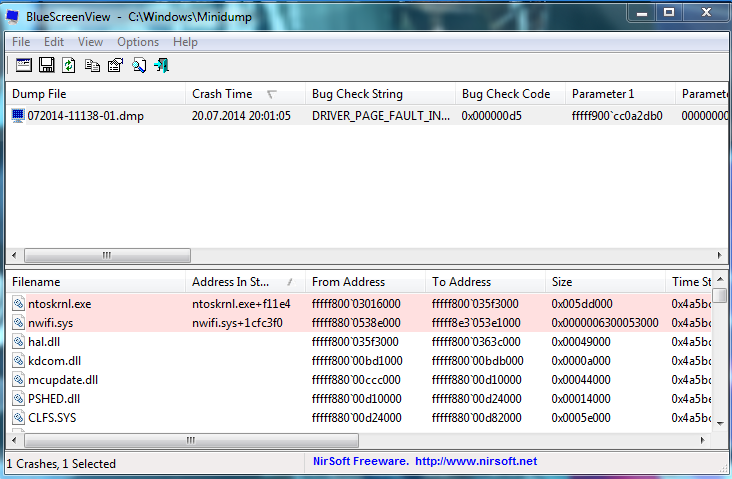This screenshot has height=479, width=732.
Task: Click the file icon beside nwifi.sys
Action: [x=18, y=323]
